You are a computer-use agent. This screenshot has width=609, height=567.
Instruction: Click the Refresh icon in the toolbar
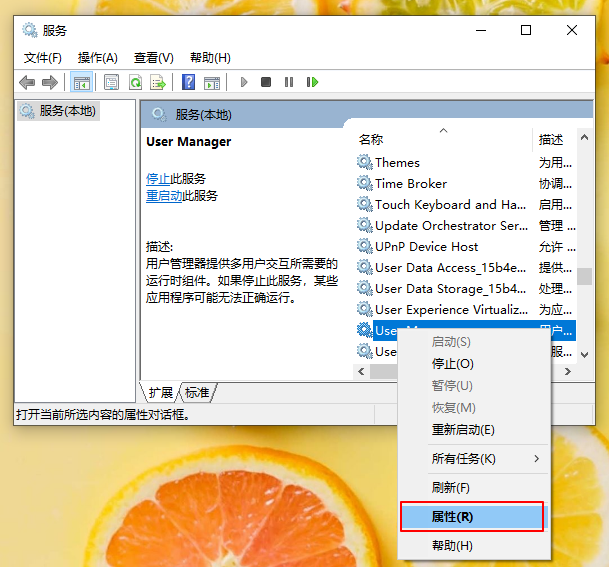(x=134, y=82)
